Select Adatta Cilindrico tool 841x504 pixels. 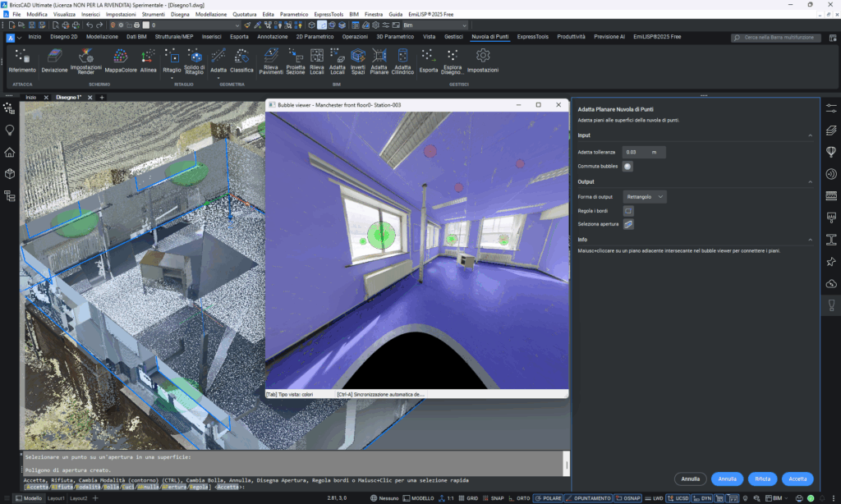point(402,61)
